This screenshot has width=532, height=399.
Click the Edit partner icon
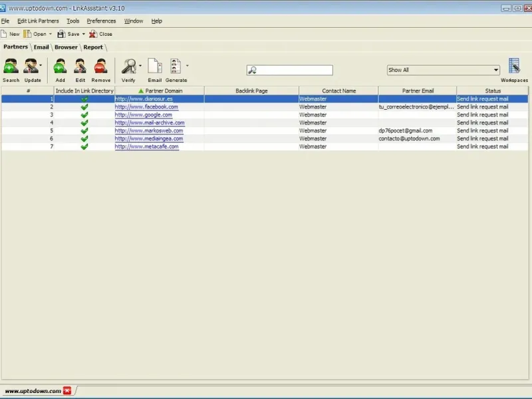pyautogui.click(x=80, y=67)
